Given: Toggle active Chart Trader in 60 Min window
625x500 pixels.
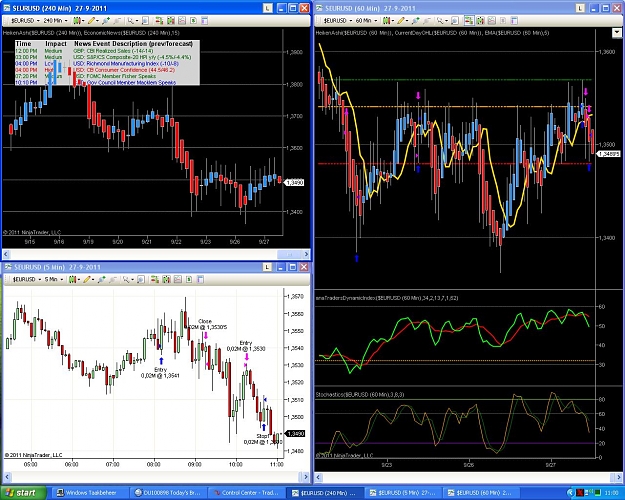Looking at the screenshot, I should click(x=469, y=20).
